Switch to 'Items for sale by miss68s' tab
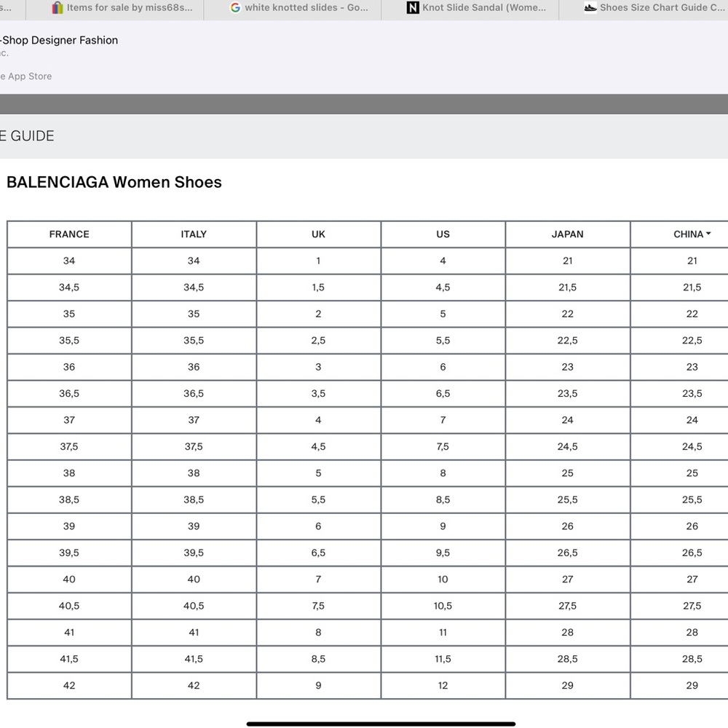This screenshot has width=728, height=728. click(130, 8)
